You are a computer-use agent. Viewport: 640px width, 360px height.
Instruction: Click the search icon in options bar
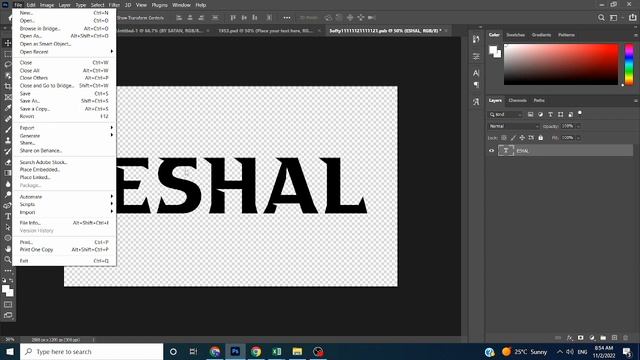pyautogui.click(x=601, y=18)
